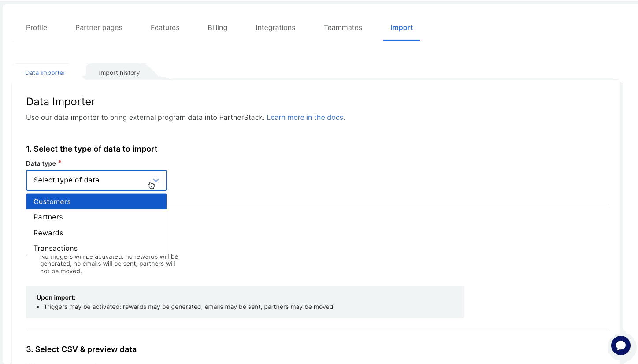This screenshot has width=638, height=364.
Task: Click the '1. Select the type of data to import' heading
Action: click(92, 149)
